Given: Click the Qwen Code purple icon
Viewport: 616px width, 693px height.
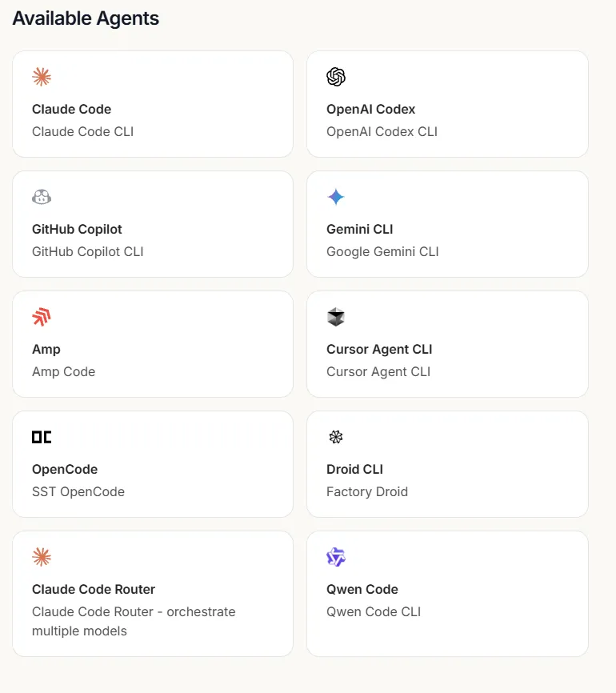Looking at the screenshot, I should click(x=336, y=557).
